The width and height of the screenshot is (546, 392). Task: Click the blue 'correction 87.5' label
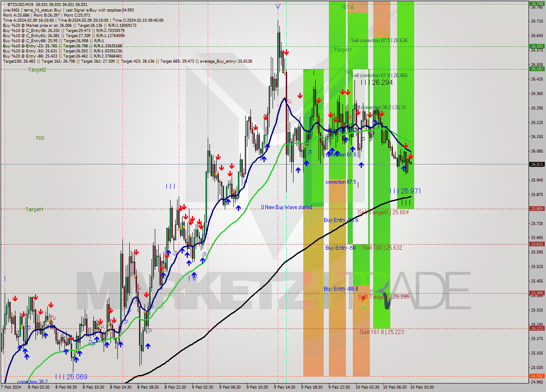[341, 182]
